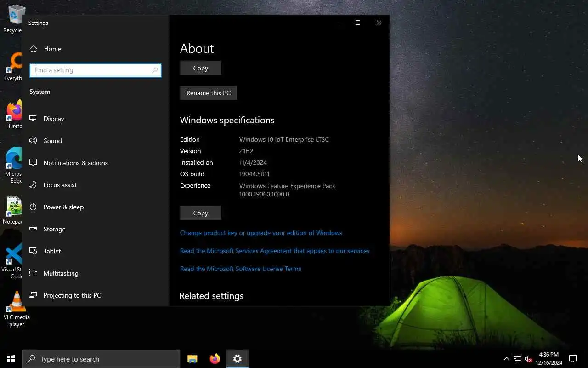
Task: Select the Microsoft Edge desktop icon
Action: tap(13, 166)
